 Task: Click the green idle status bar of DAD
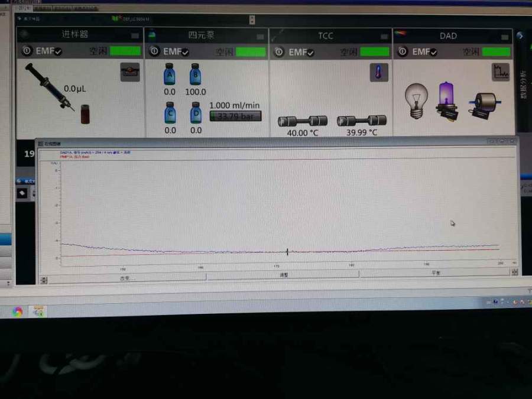point(496,51)
